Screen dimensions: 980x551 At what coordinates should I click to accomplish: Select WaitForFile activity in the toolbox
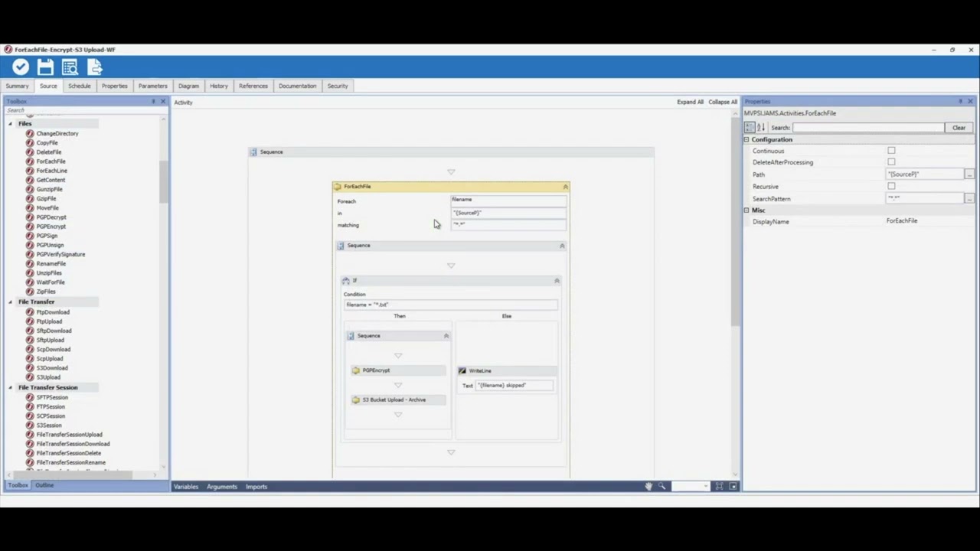(51, 282)
